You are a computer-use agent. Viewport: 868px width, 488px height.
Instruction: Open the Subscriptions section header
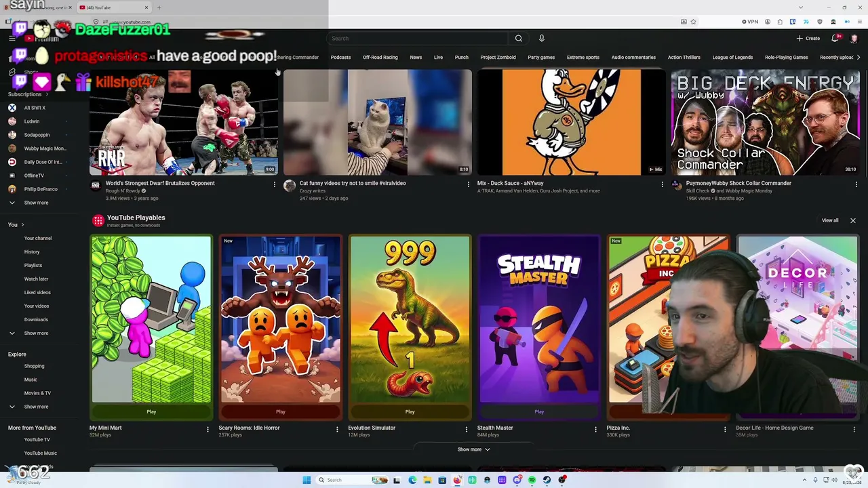pyautogui.click(x=28, y=94)
